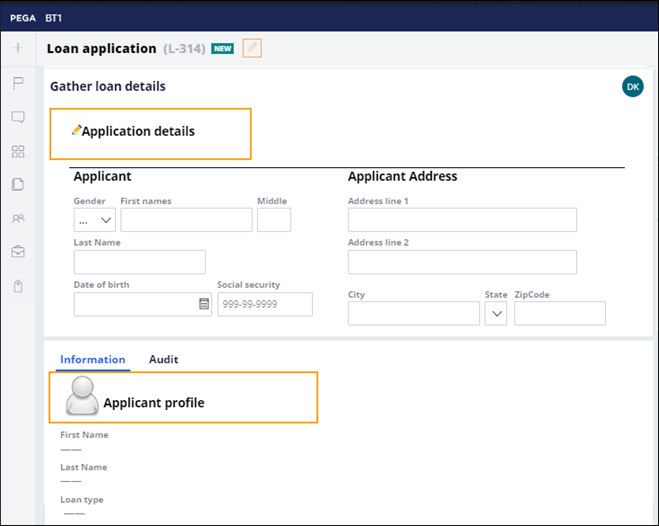Switch to the Audit tab
659x526 pixels.
[x=163, y=359]
